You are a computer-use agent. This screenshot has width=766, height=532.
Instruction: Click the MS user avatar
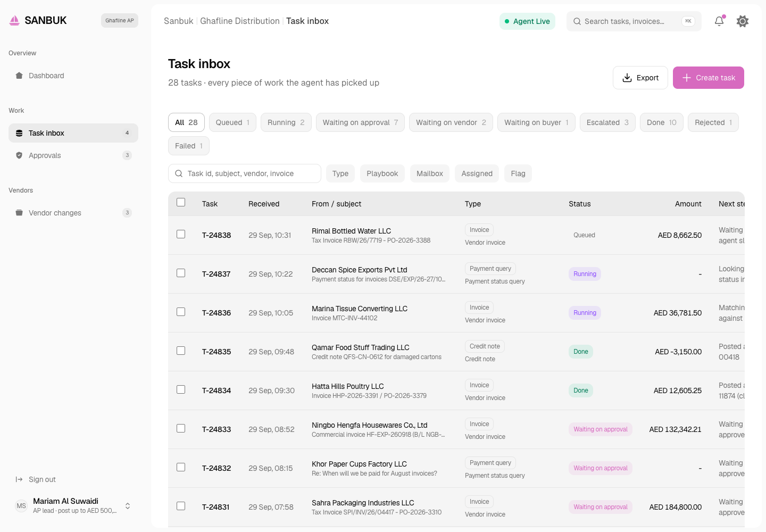pos(21,506)
